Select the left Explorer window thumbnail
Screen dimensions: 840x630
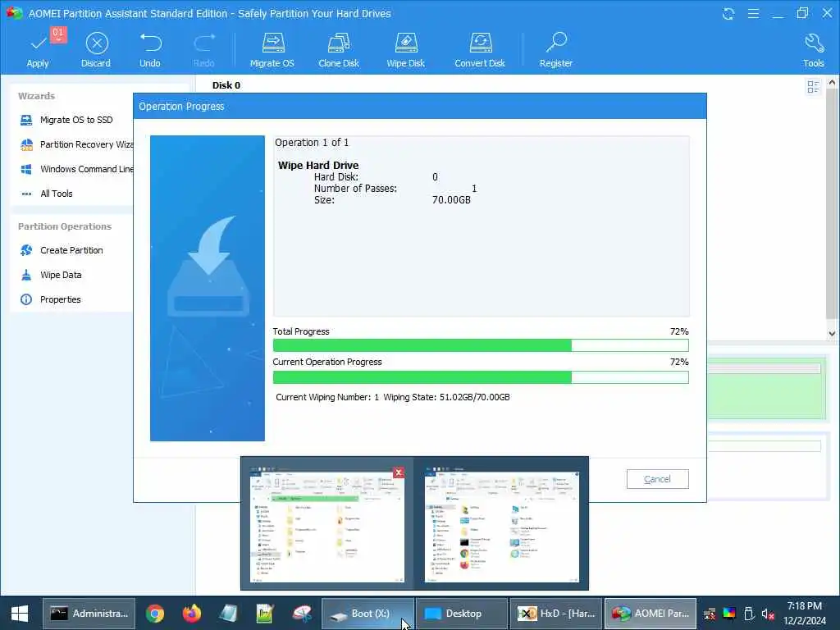[326, 525]
